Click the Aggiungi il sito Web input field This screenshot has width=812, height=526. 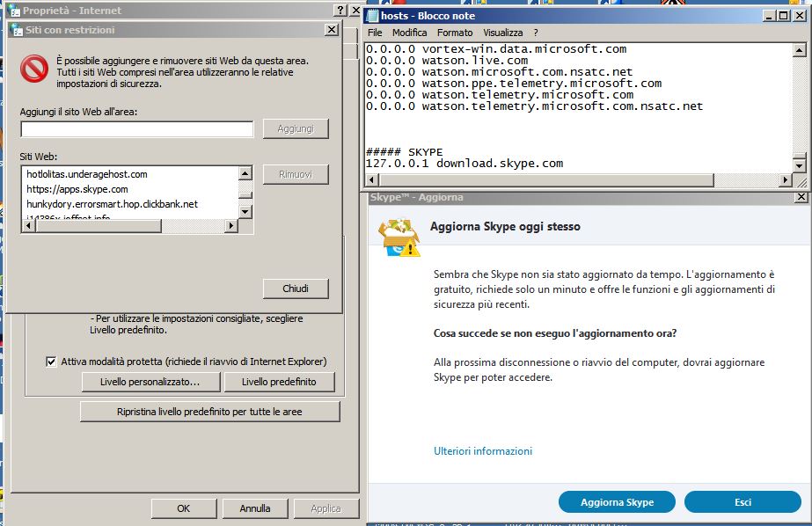coord(137,129)
